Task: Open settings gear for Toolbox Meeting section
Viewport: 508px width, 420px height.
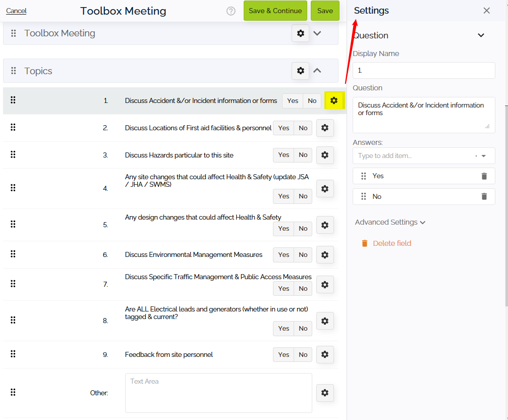Action: [300, 33]
